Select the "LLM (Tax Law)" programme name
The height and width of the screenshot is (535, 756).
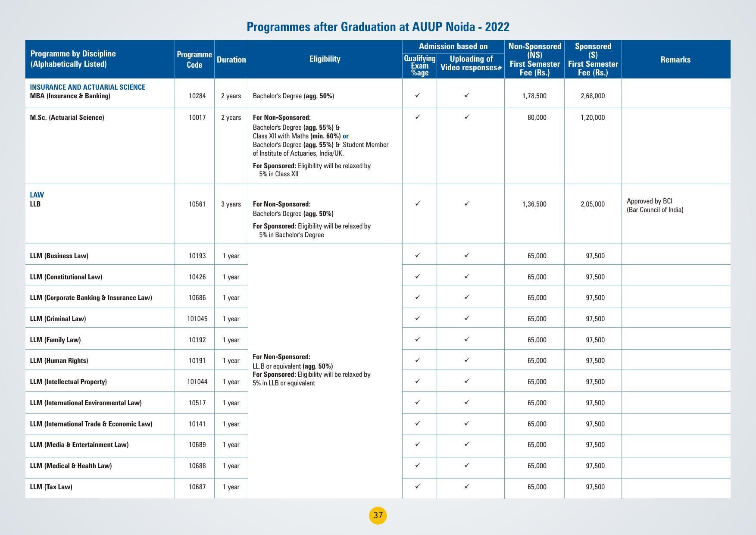[51, 487]
